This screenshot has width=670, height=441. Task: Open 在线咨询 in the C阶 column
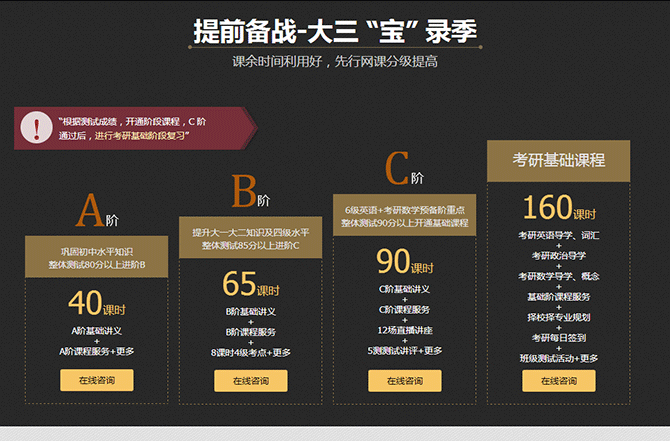pyautogui.click(x=404, y=381)
